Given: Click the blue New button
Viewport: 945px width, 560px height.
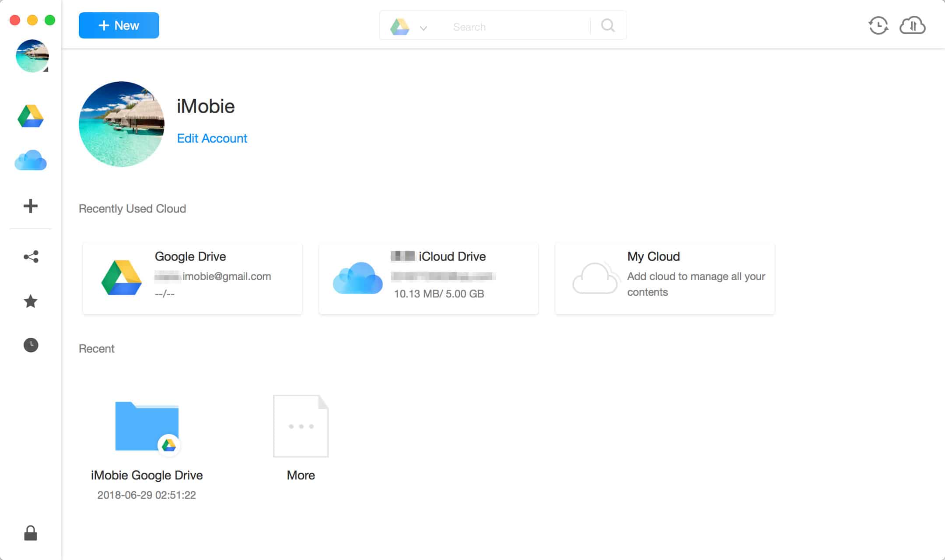Looking at the screenshot, I should point(119,25).
